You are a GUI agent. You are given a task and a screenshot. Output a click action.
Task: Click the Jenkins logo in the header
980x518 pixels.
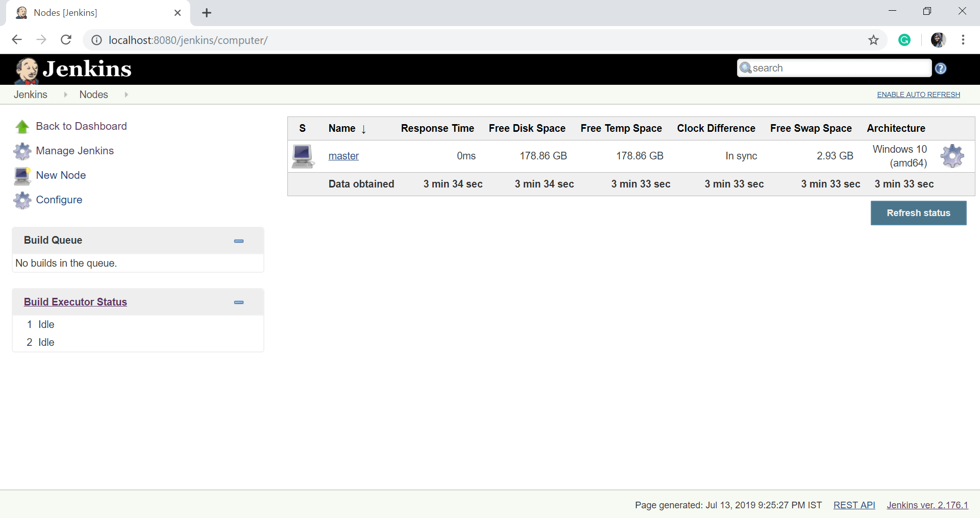(x=73, y=69)
